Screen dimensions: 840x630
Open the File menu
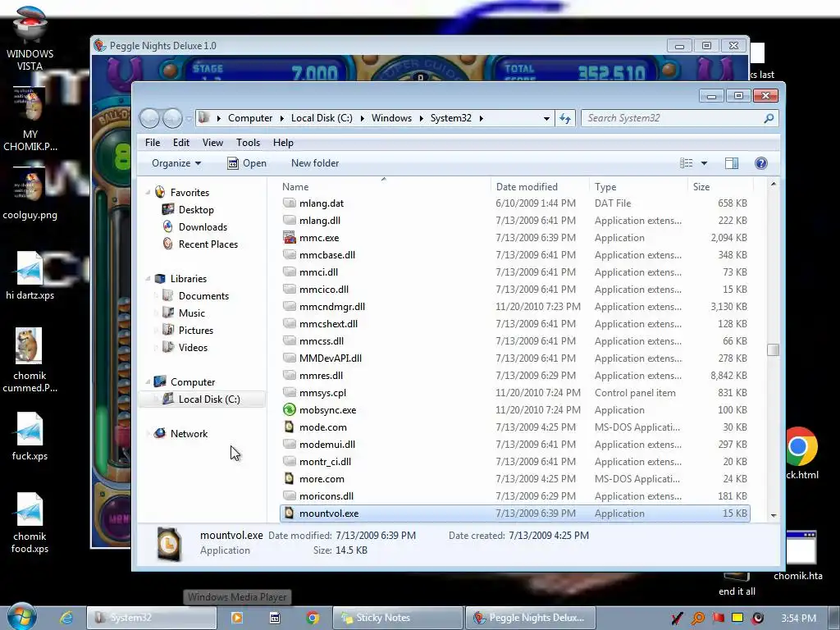(x=152, y=143)
